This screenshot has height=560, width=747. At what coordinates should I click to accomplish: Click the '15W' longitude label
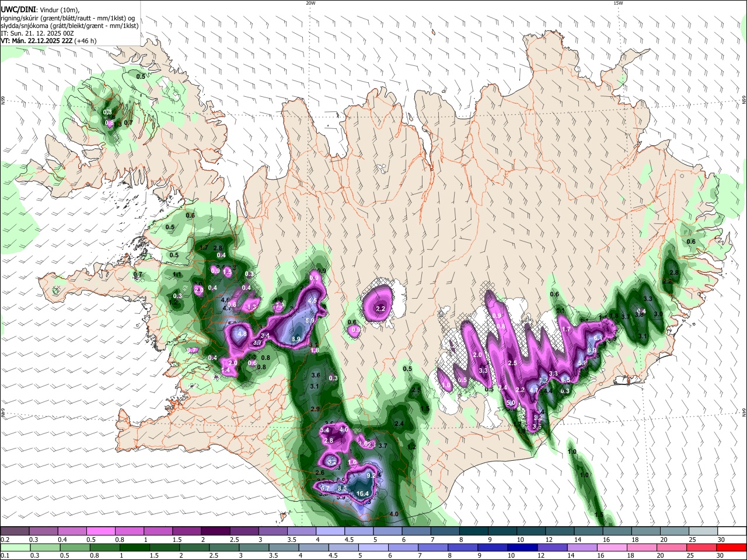618,3
